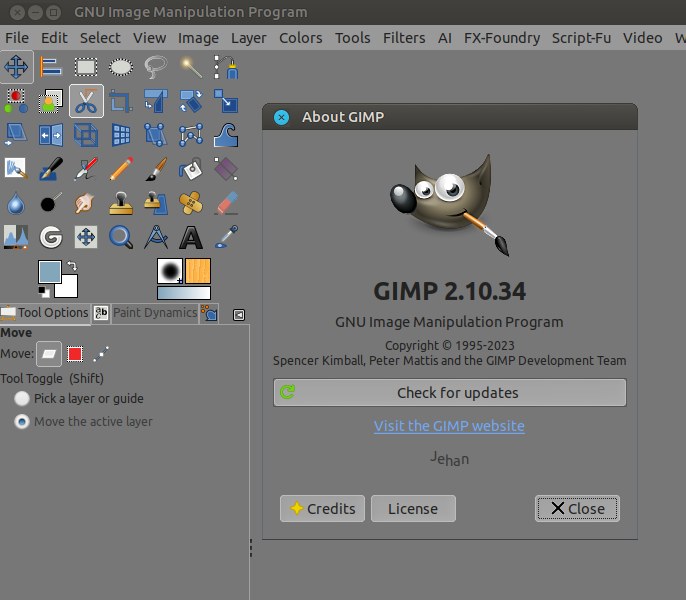Set Move mode to red Selection

tap(75, 354)
